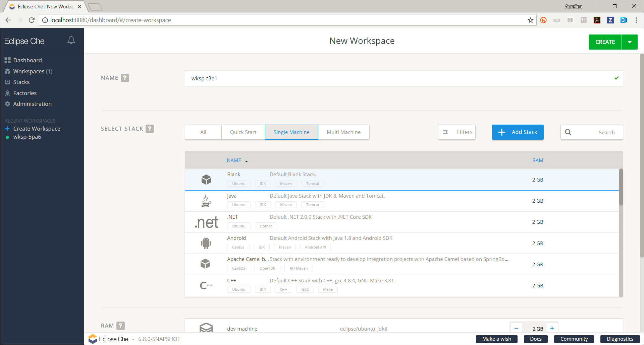Image resolution: width=644 pixels, height=345 pixels.
Task: Close the Eclipse Che browser tab
Action: pos(79,7)
